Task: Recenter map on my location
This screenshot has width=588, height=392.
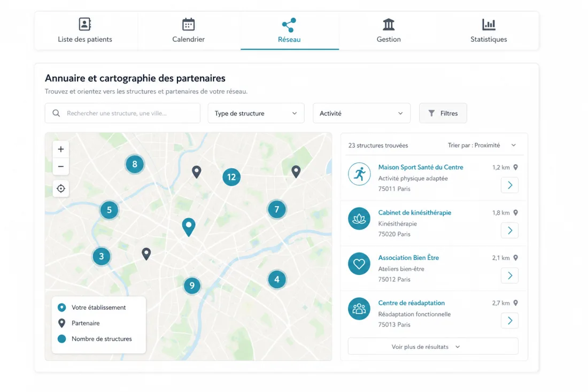Action: click(x=61, y=188)
